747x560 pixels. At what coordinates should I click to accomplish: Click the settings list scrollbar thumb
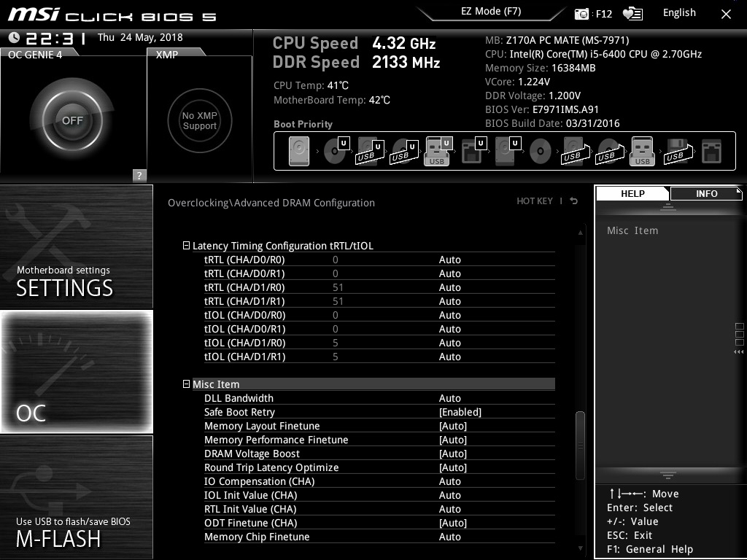[x=580, y=446]
